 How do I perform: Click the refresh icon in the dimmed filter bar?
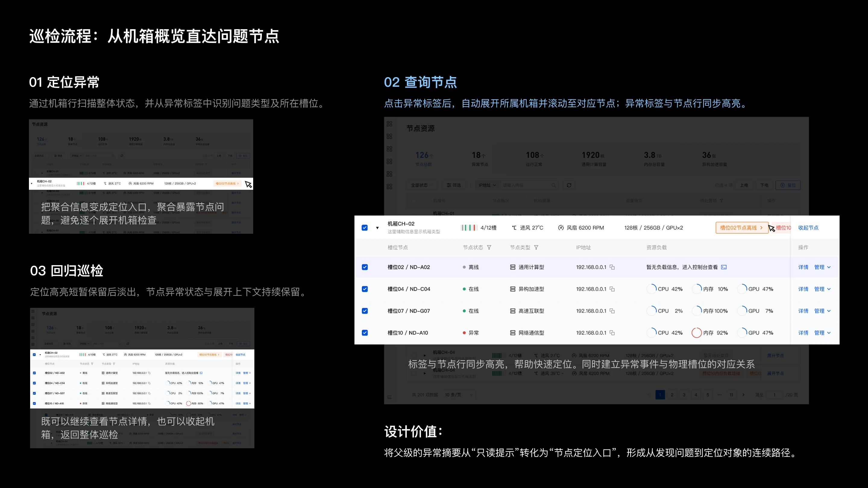click(x=569, y=185)
